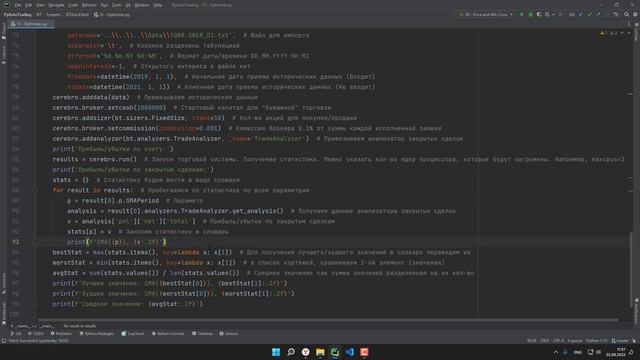This screenshot has width=640, height=360.
Task: Open the View menu
Action: [40, 5]
